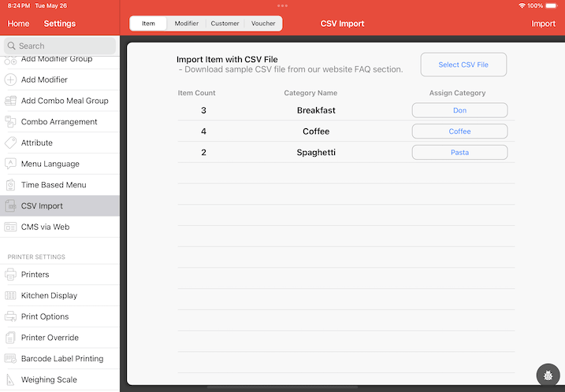565x392 pixels.
Task: Click the Time Based Menu clock icon
Action: click(x=10, y=185)
